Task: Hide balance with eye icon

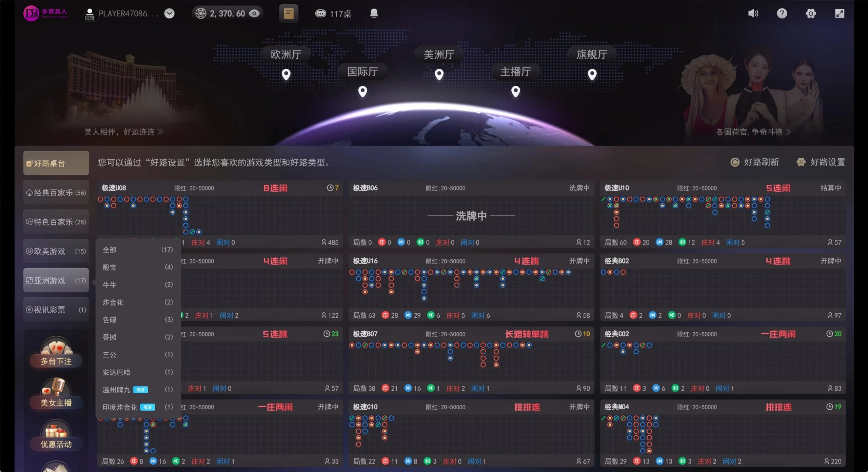Action: [x=254, y=14]
